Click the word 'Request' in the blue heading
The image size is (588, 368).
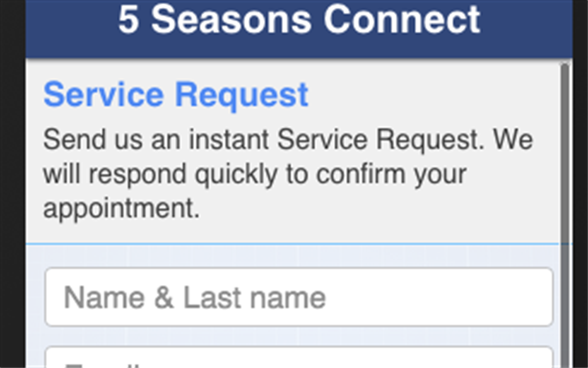click(x=242, y=95)
